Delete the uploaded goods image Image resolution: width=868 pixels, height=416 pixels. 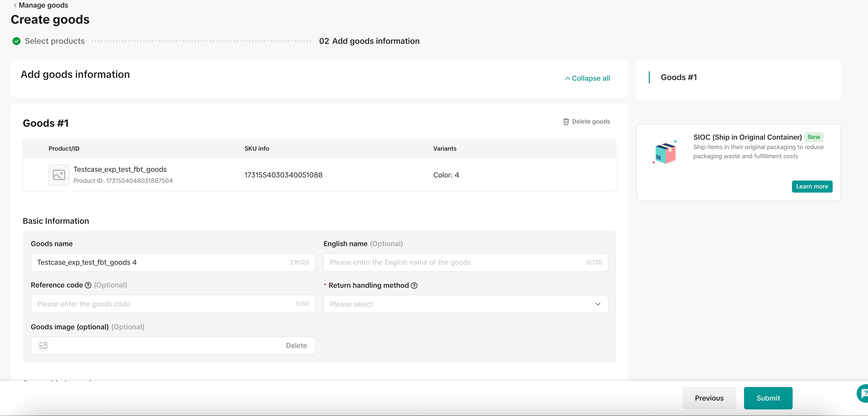tap(296, 346)
